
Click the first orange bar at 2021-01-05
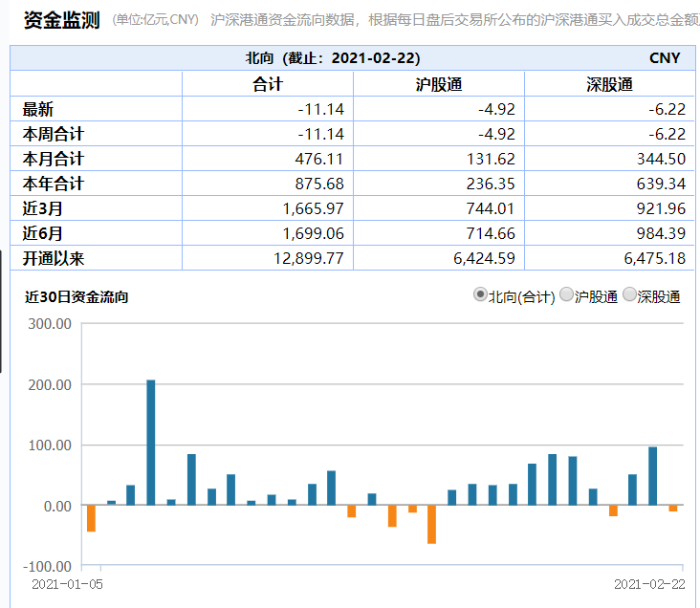click(x=91, y=519)
